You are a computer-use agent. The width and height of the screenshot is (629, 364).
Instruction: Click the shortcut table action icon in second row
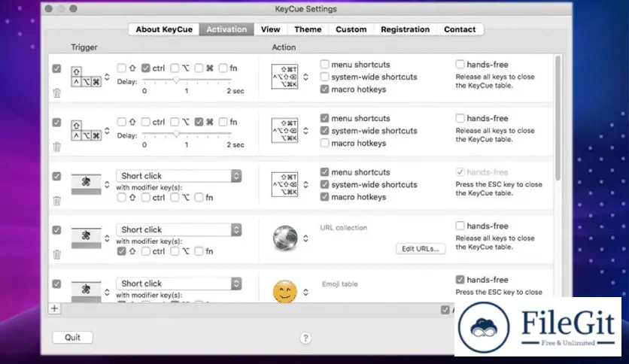click(x=284, y=130)
